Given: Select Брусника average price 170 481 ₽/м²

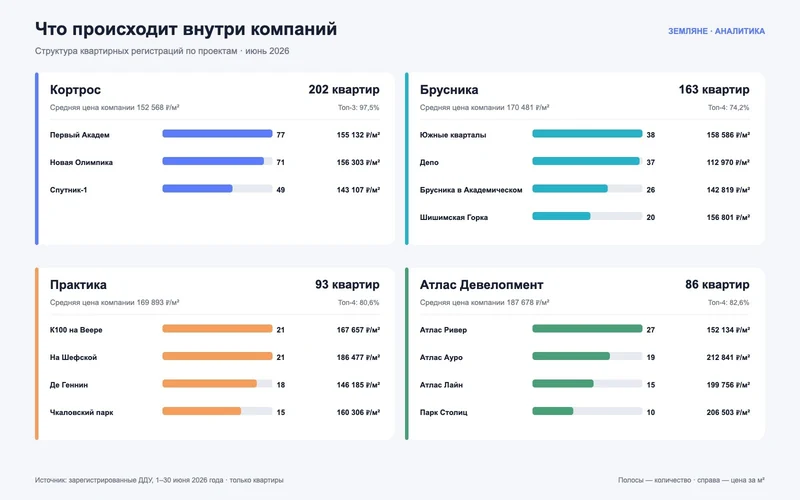Looking at the screenshot, I should tap(484, 108).
